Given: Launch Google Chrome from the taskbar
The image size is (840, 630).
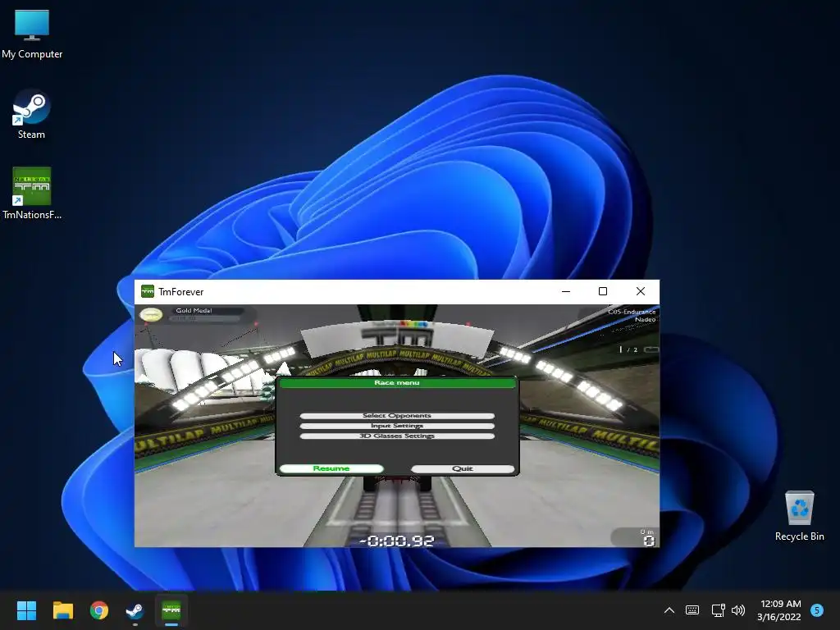Looking at the screenshot, I should (99, 610).
